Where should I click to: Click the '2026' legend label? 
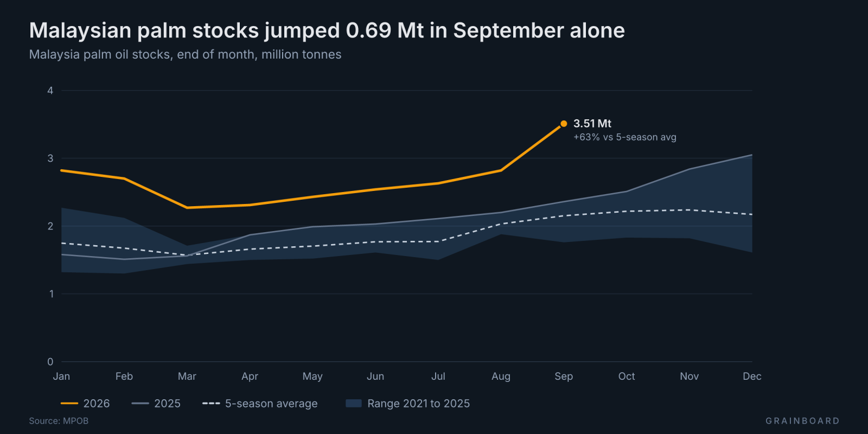[97, 404]
